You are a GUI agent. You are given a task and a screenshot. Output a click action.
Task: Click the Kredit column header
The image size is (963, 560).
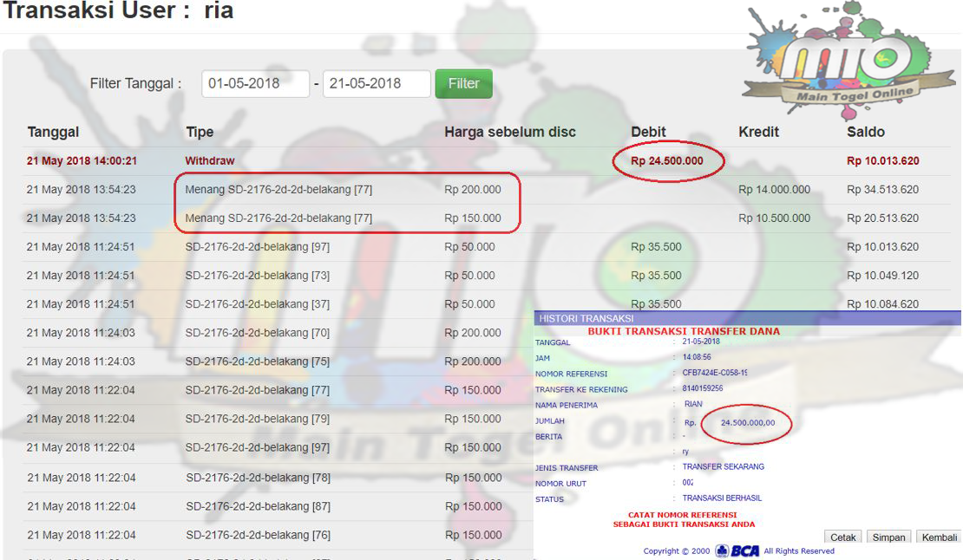758,132
